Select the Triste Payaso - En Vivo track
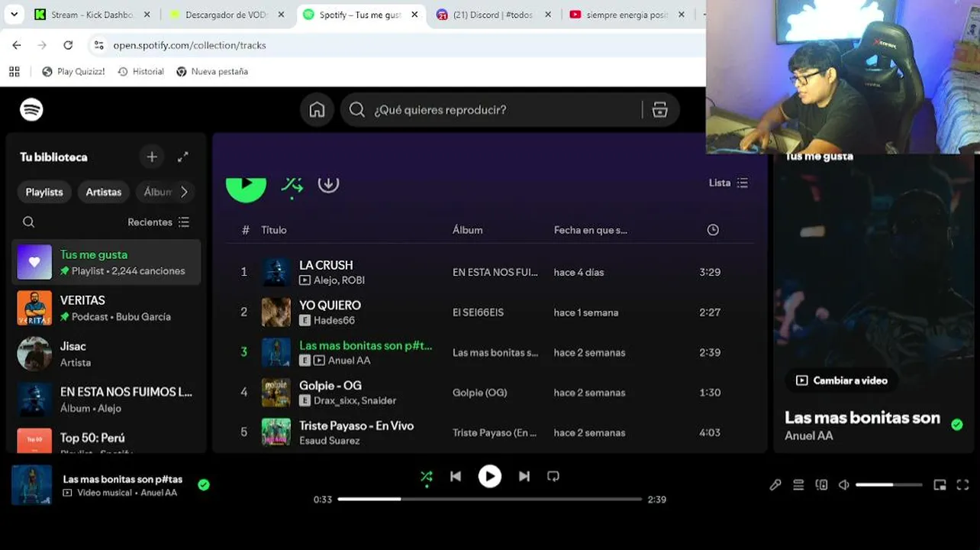 [x=490, y=432]
